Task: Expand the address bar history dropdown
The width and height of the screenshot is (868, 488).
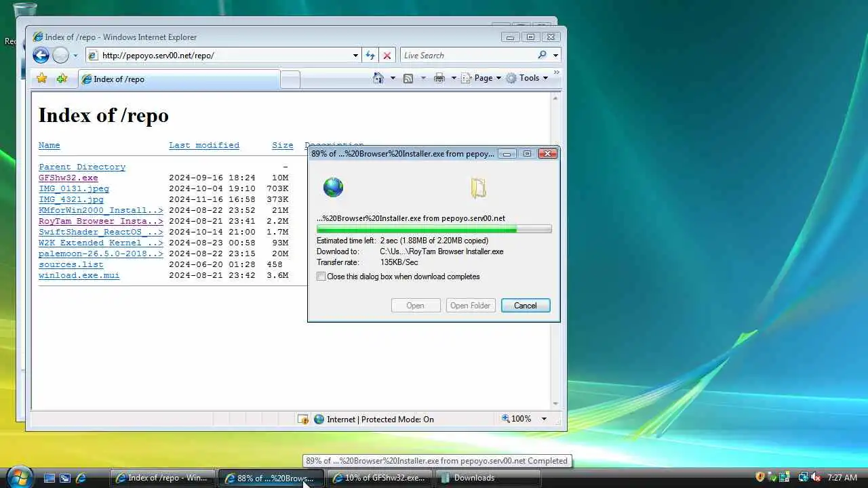Action: coord(355,56)
